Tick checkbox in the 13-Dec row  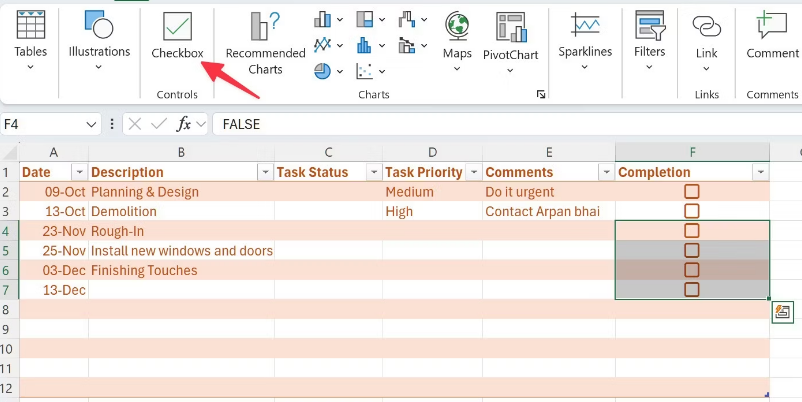pyautogui.click(x=692, y=289)
